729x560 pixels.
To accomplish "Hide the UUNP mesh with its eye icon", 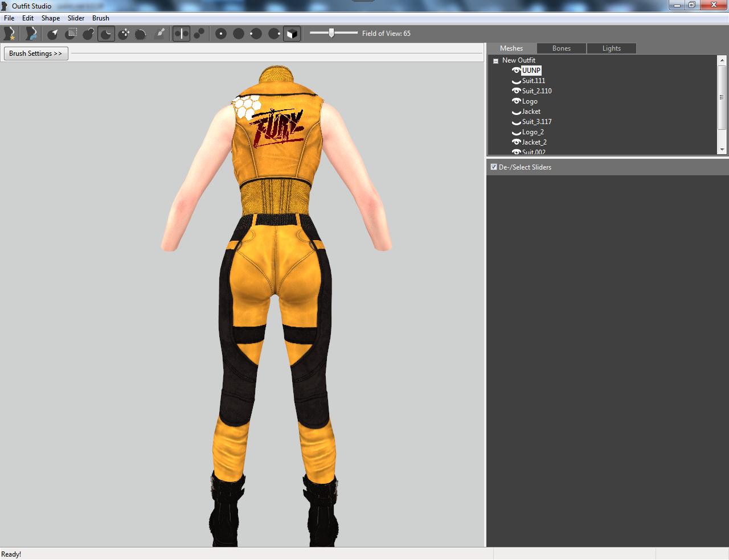I will (516, 71).
